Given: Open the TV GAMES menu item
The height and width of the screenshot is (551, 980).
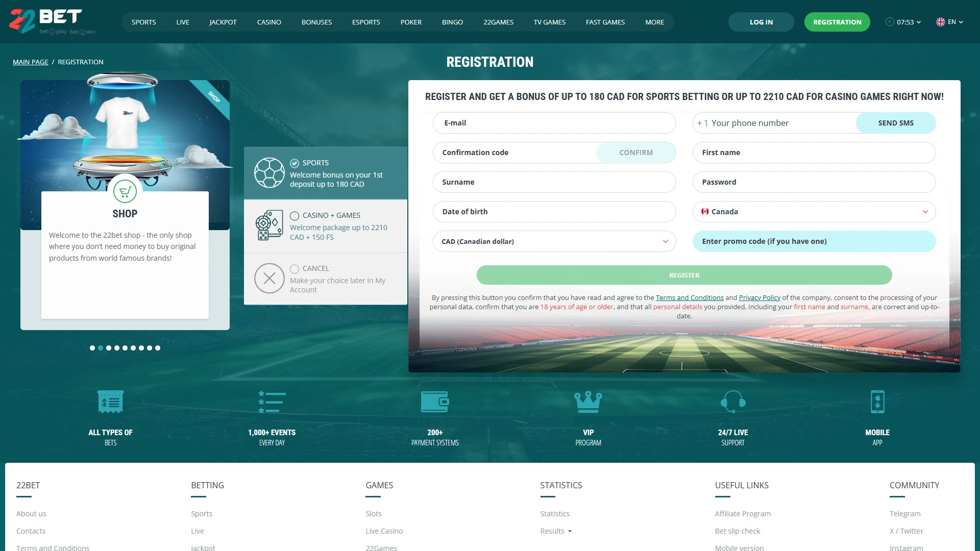Looking at the screenshot, I should click(550, 22).
